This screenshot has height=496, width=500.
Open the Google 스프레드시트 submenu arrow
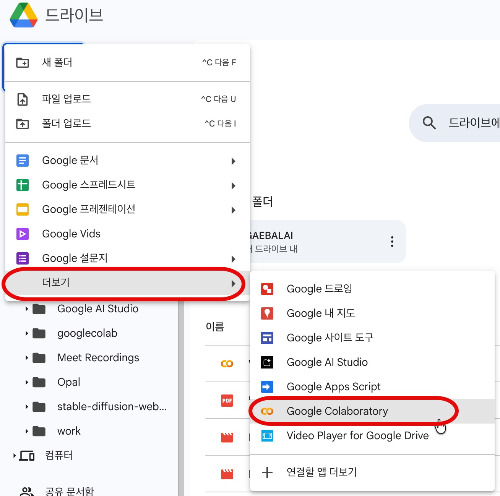pos(233,186)
